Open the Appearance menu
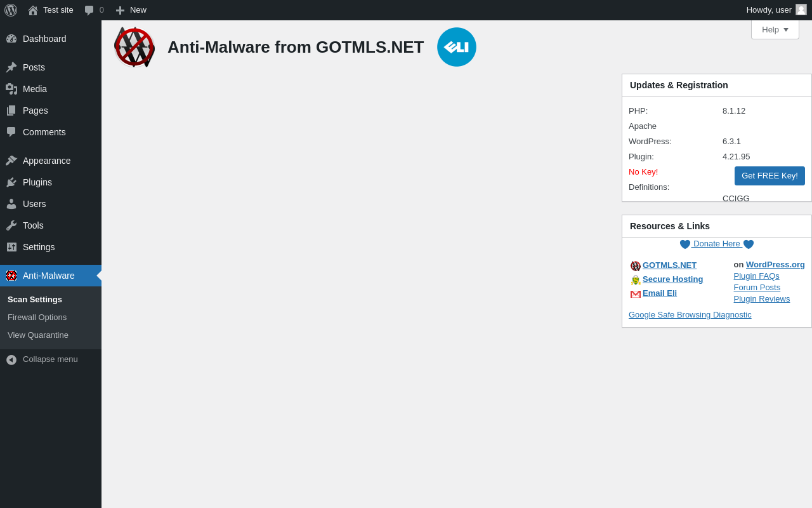 coord(51,161)
